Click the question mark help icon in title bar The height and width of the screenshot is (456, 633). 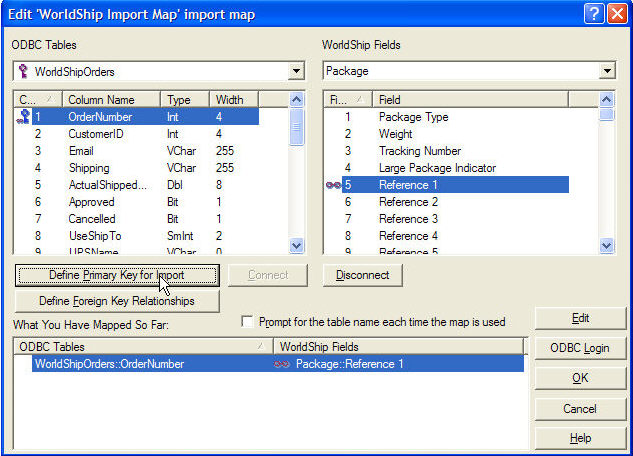point(593,14)
